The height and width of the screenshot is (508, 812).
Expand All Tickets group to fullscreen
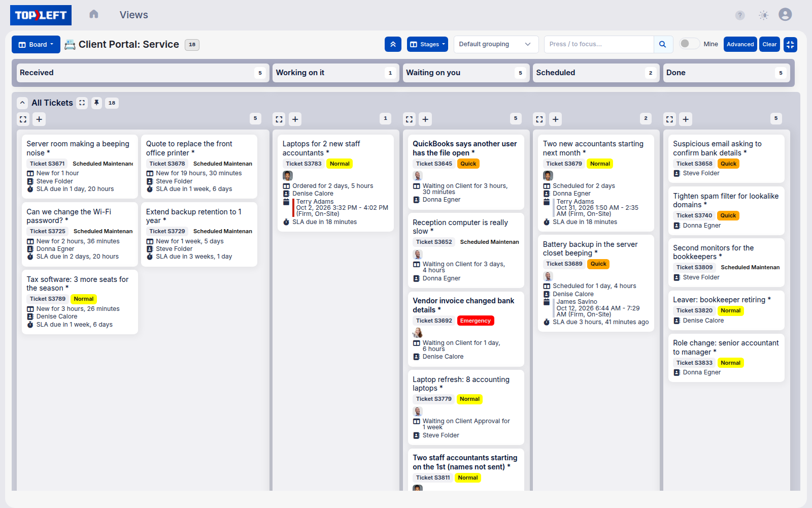click(82, 103)
